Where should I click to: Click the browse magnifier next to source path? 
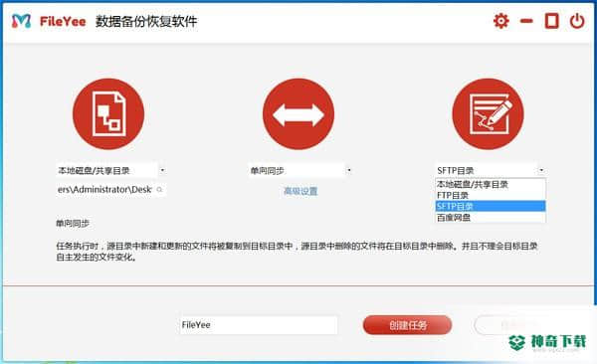click(160, 189)
